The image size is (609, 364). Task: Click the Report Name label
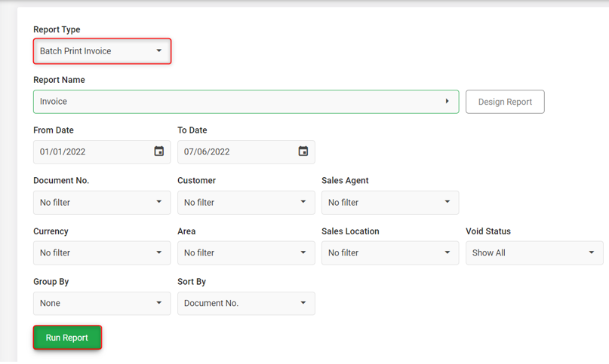(59, 80)
